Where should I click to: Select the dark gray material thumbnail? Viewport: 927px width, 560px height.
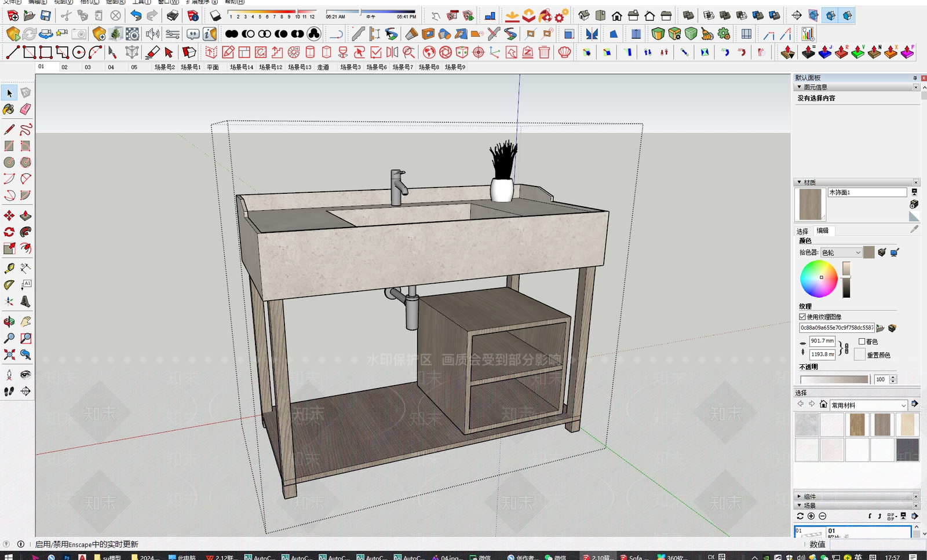click(x=907, y=450)
